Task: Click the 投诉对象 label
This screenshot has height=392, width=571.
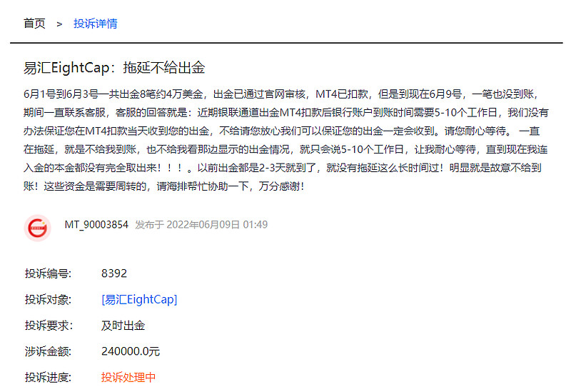Action: pos(49,299)
